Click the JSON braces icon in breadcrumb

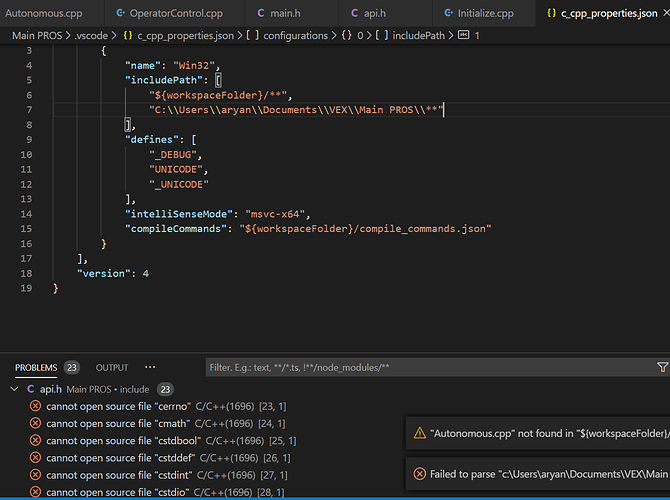[x=127, y=35]
